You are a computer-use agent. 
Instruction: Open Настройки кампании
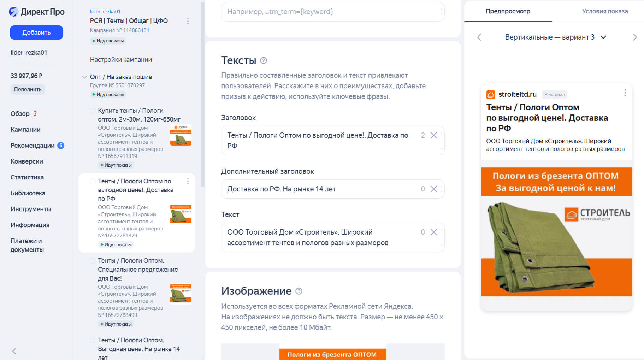point(121,60)
